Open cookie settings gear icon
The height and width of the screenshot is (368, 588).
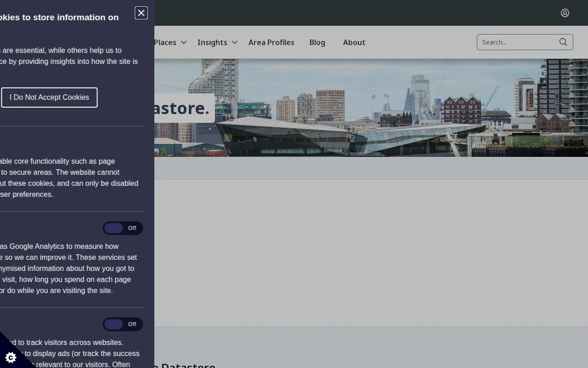(x=11, y=357)
